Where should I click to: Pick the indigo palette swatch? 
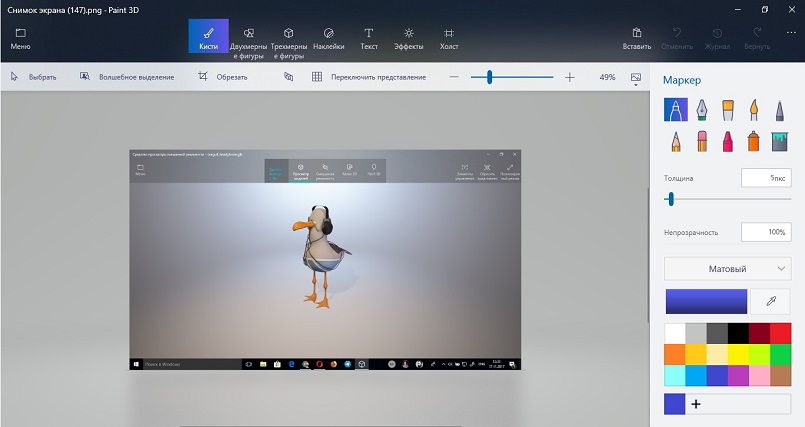[x=717, y=375]
